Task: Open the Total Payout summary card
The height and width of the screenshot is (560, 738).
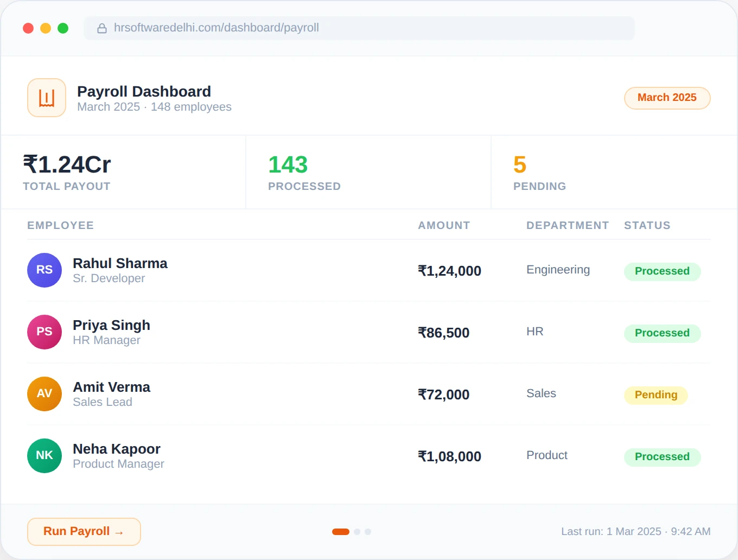Action: pos(66,172)
